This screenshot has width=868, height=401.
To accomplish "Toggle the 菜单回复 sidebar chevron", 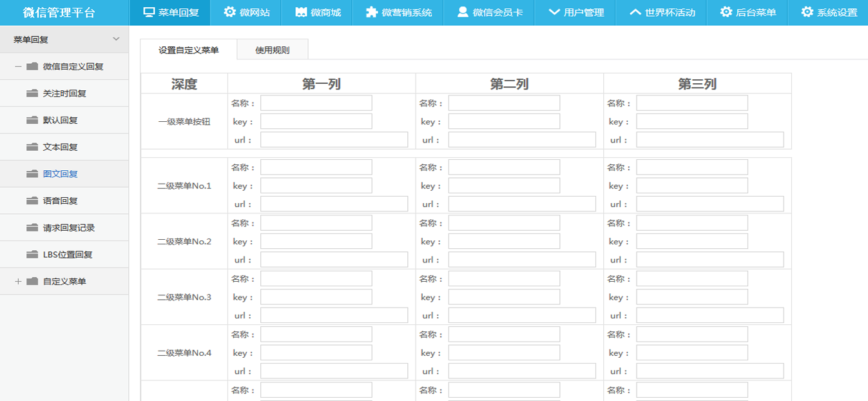I will 116,39.
